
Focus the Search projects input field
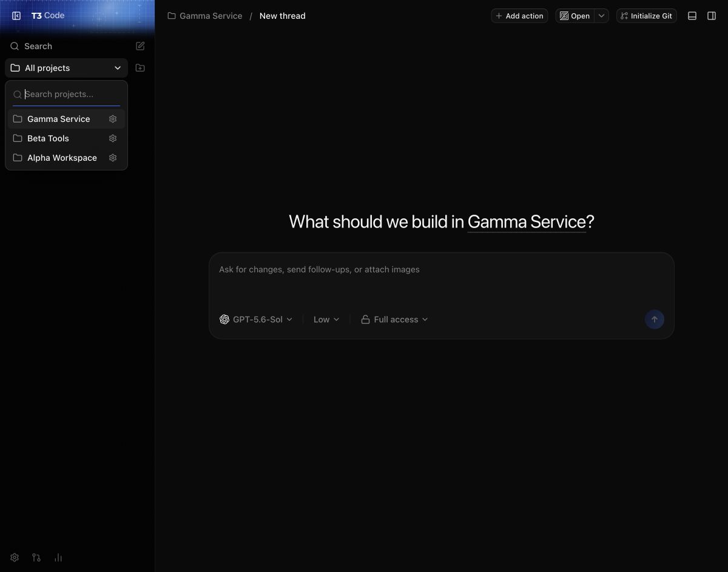(67, 94)
